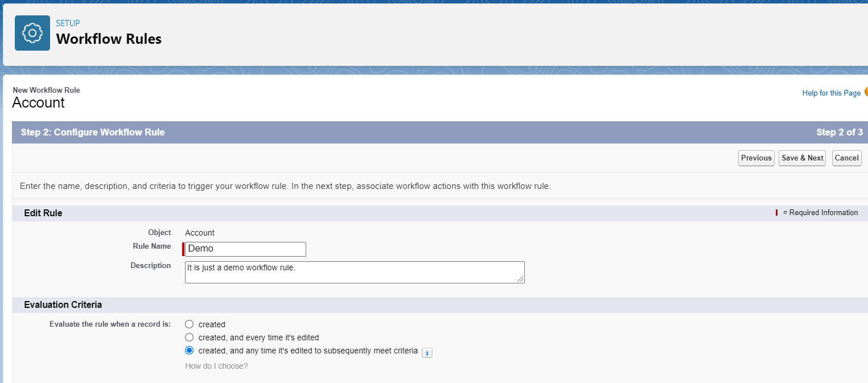Cancel the new workflow rule
Screen dimensions: 868x383
pos(846,158)
